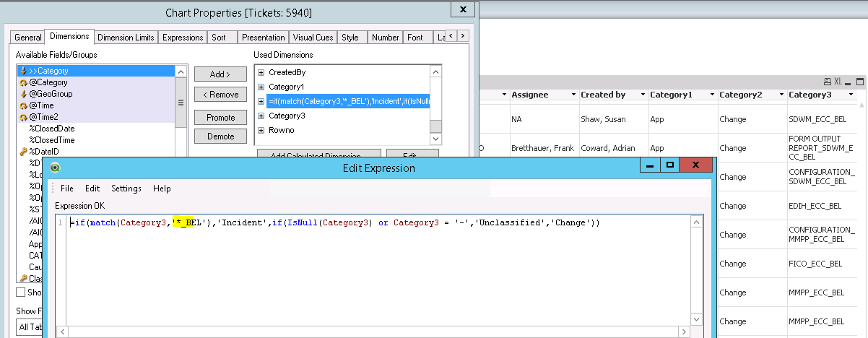Open the Category1 column dropdown
Image resolution: width=868 pixels, height=338 pixels.
(x=711, y=95)
